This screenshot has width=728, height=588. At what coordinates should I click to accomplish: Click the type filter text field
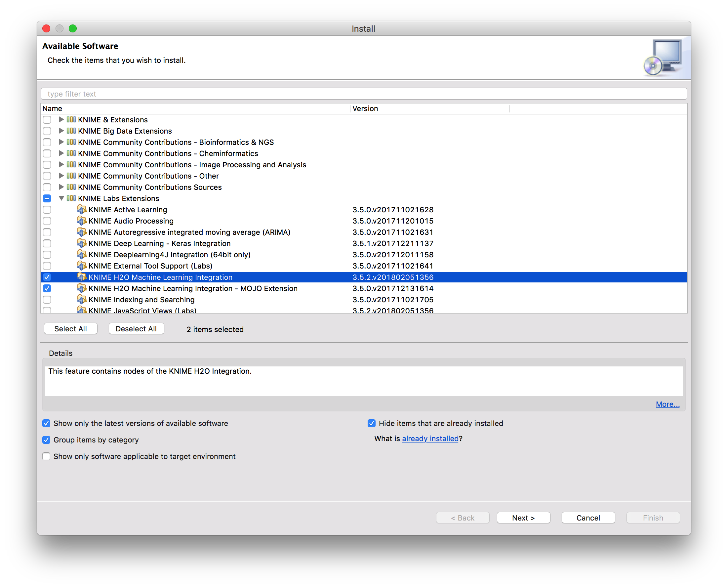(x=364, y=94)
